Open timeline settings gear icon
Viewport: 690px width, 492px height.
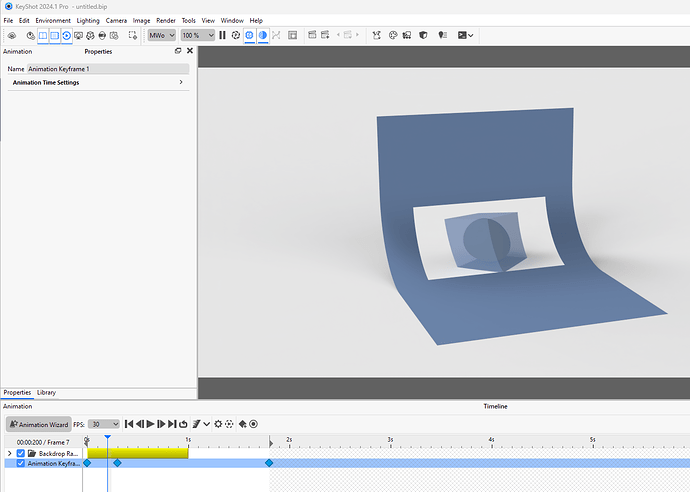pyautogui.click(x=218, y=424)
